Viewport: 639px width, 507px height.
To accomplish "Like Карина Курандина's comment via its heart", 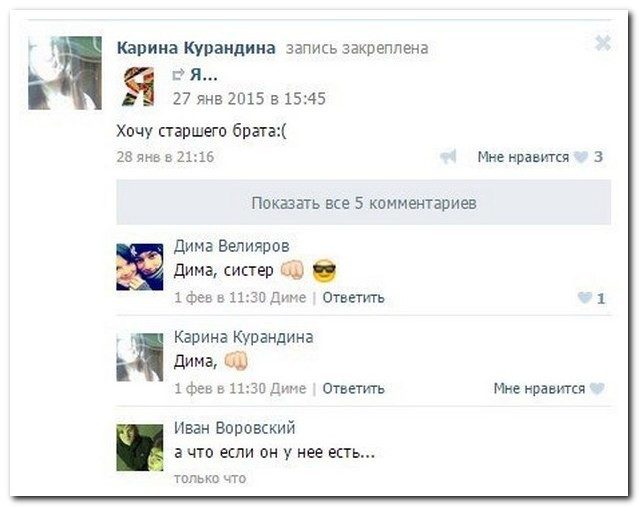I will (x=597, y=388).
